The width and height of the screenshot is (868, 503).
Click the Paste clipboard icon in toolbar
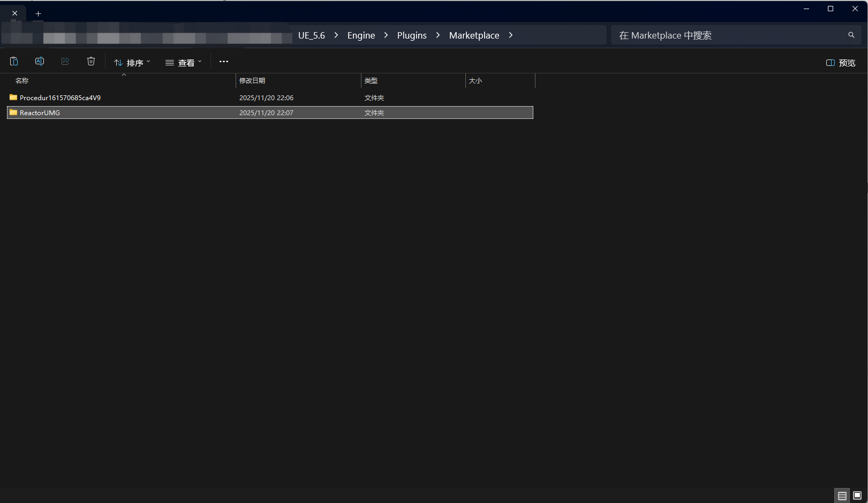[14, 62]
